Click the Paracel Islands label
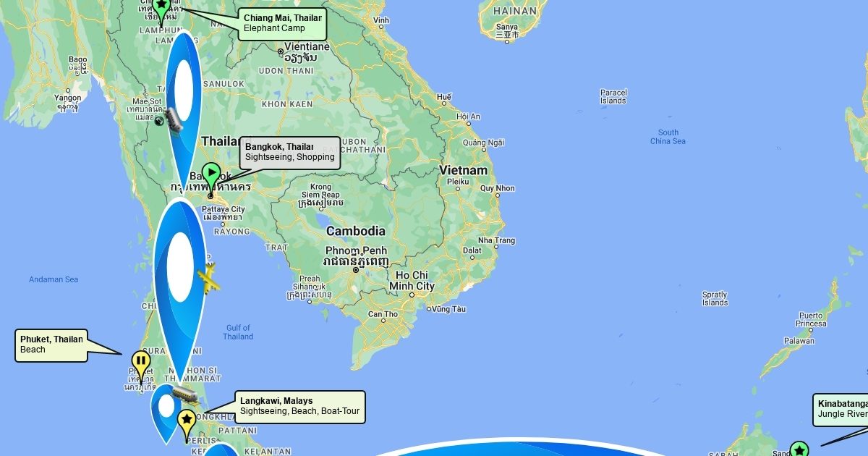868x456 pixels. tap(613, 96)
